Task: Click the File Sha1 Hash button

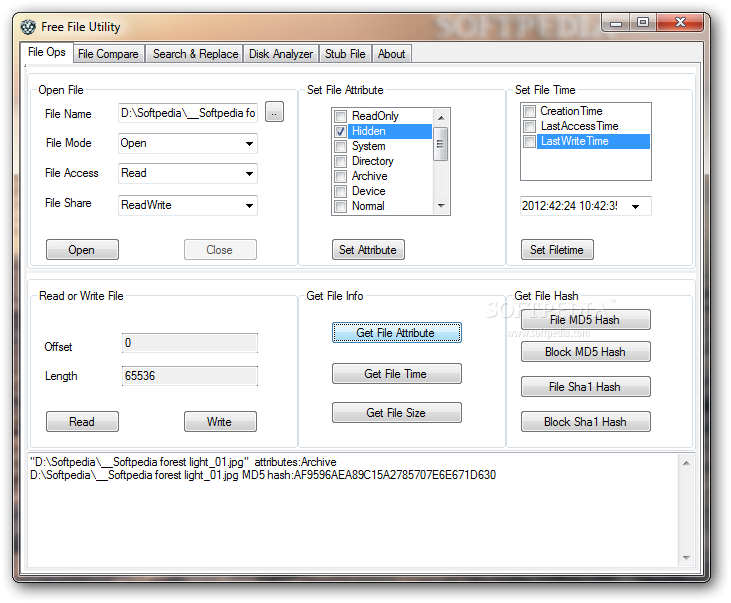Action: (x=586, y=387)
